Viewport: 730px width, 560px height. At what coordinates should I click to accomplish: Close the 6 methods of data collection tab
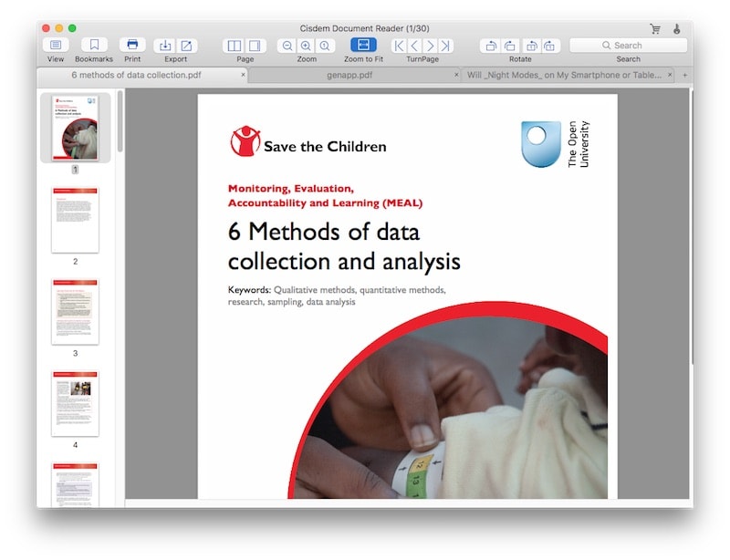pos(243,75)
